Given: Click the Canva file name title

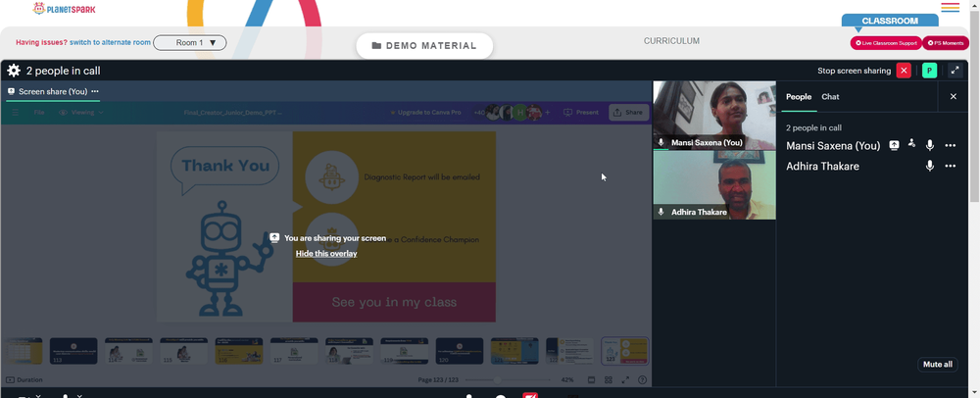Looking at the screenshot, I should pos(233,113).
